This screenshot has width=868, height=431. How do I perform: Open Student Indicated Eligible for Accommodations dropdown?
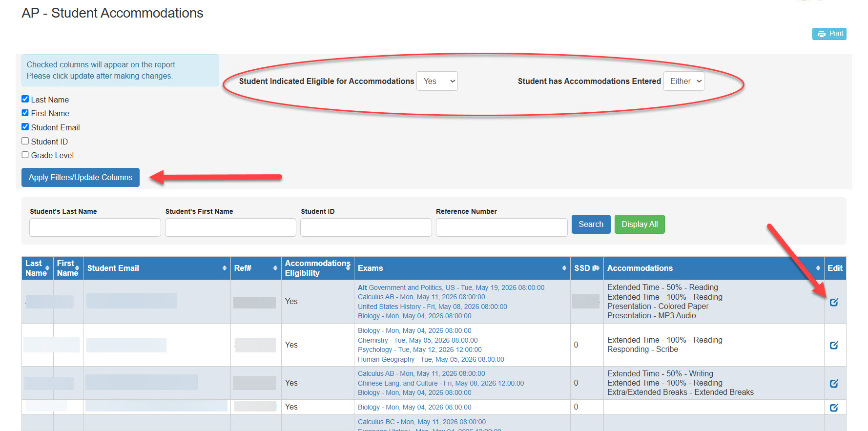coord(437,81)
